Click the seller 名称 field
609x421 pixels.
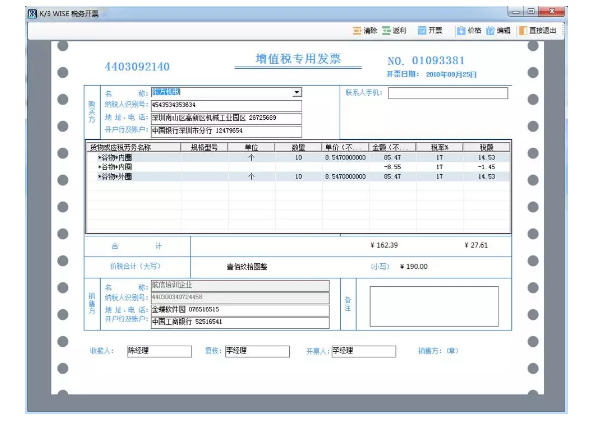(240, 285)
